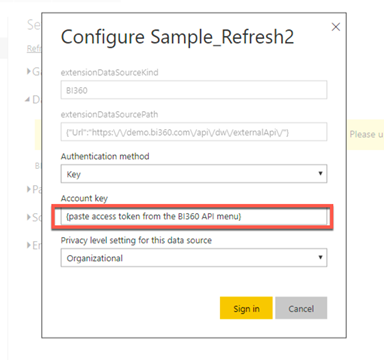
Task: Expand the section starting with G behind the dialog
Action: click(x=33, y=71)
